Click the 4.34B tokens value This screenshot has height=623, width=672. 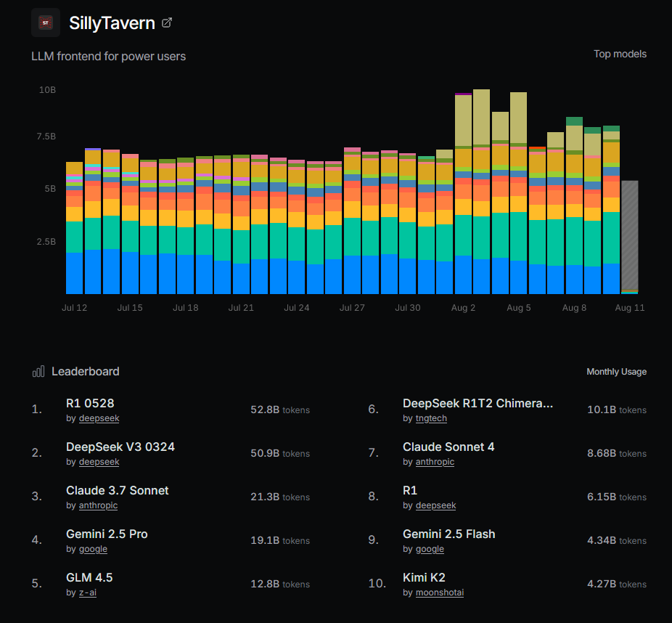click(x=617, y=541)
